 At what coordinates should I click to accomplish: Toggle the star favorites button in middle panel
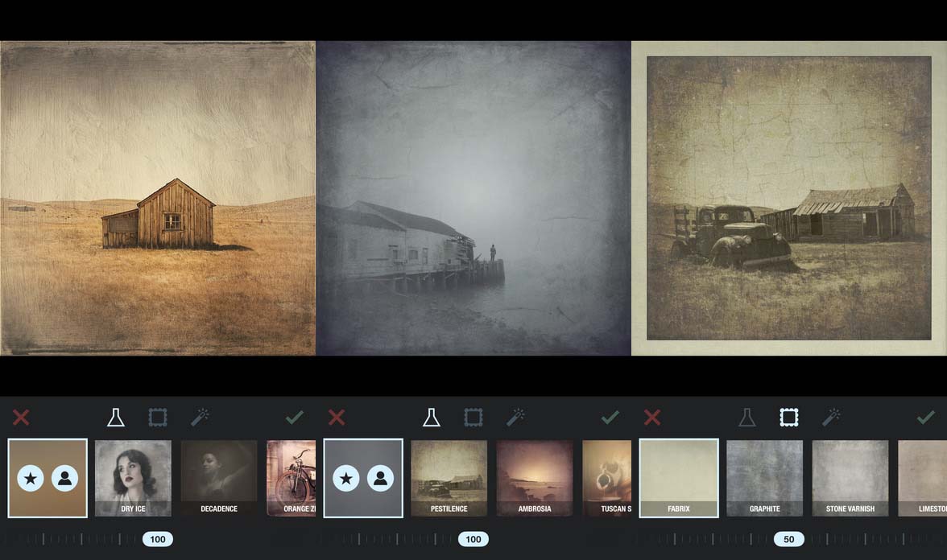[346, 479]
